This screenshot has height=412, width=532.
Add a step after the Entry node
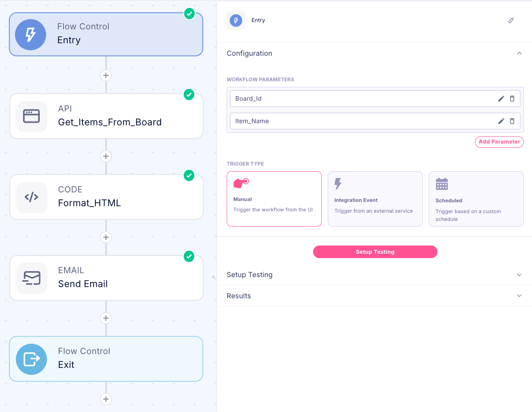click(x=106, y=75)
